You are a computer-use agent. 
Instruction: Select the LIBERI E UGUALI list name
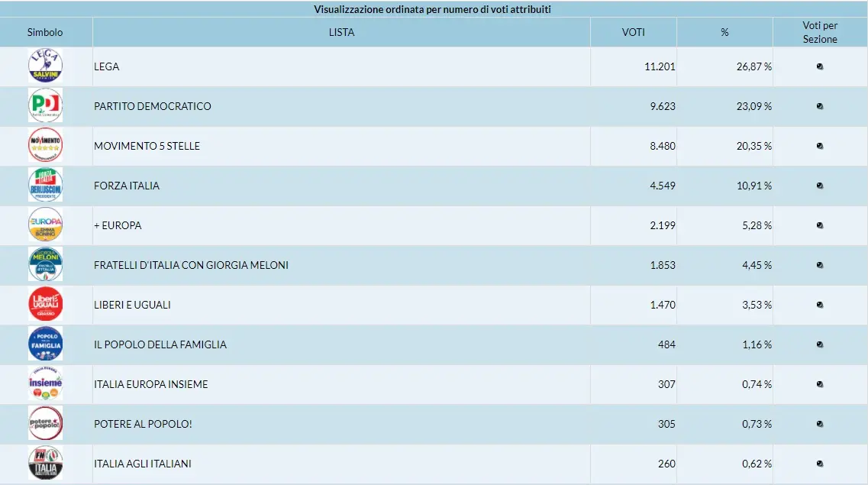tap(132, 305)
